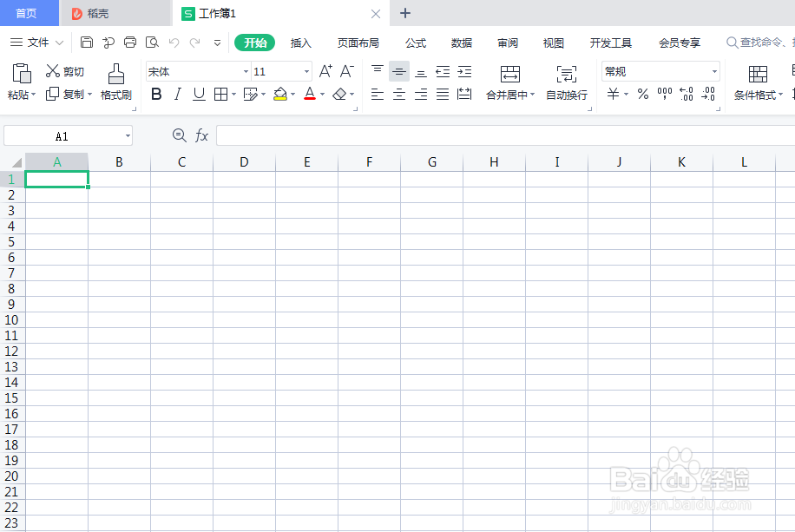This screenshot has height=532, width=795.
Task: Open the 文件 menu dropdown arrow
Action: coord(59,43)
